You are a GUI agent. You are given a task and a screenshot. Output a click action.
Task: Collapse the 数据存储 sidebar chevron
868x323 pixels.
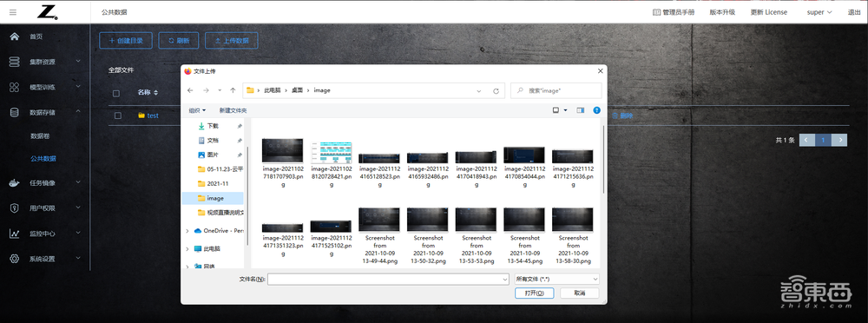(x=78, y=112)
